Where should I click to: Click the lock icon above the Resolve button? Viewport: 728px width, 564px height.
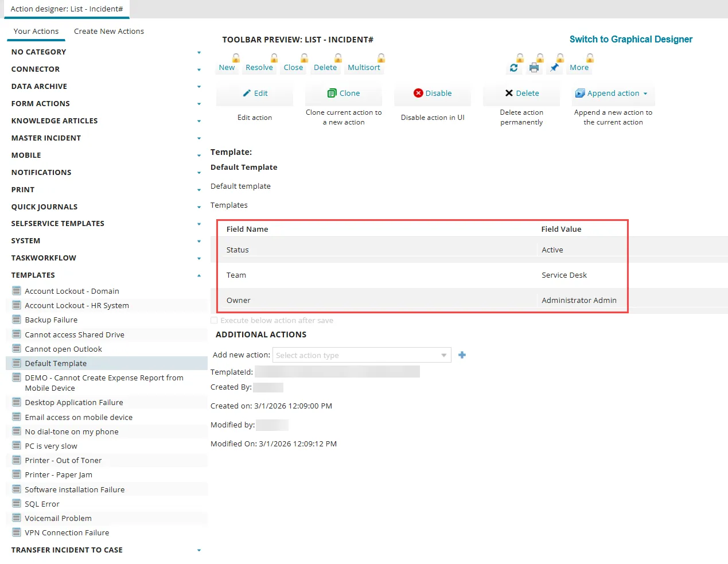274,58
